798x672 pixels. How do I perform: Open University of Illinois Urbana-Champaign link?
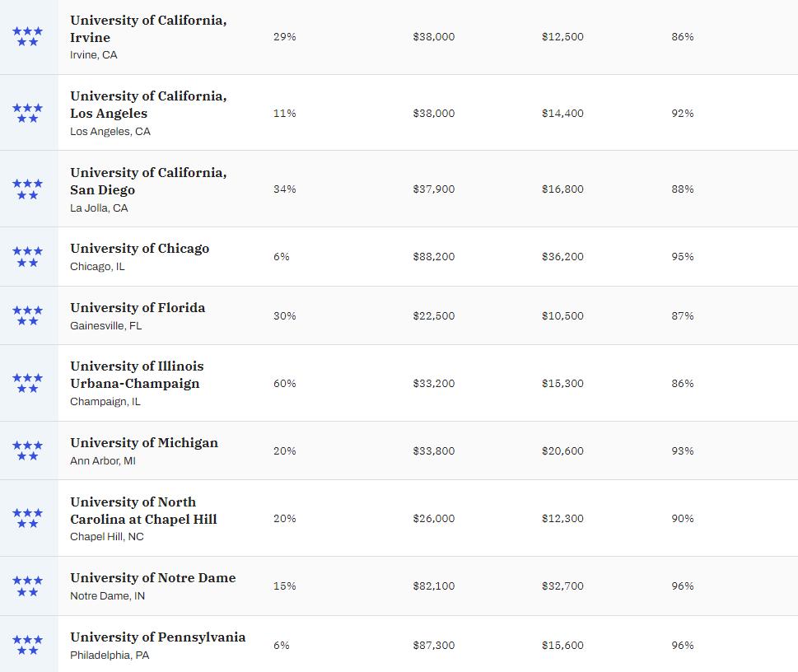click(137, 375)
